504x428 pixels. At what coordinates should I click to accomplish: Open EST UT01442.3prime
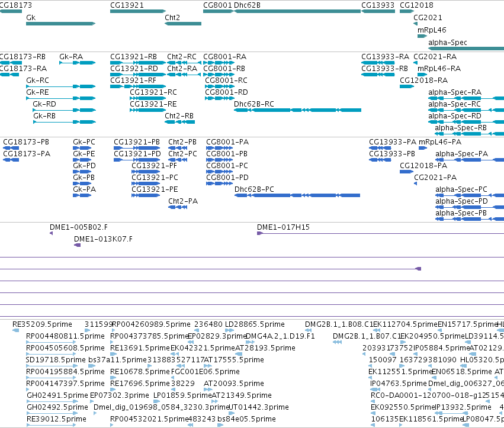point(259,407)
